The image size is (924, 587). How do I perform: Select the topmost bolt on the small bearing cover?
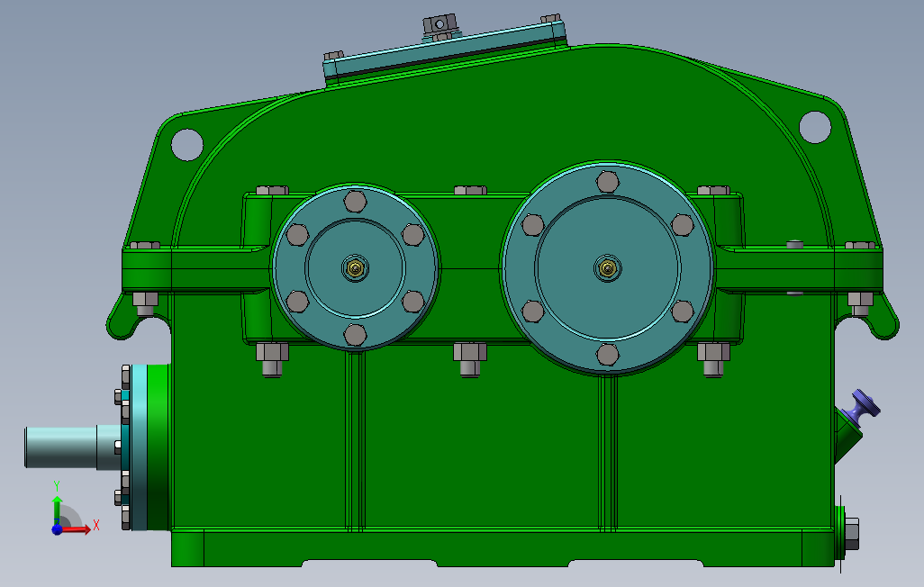[x=356, y=202]
